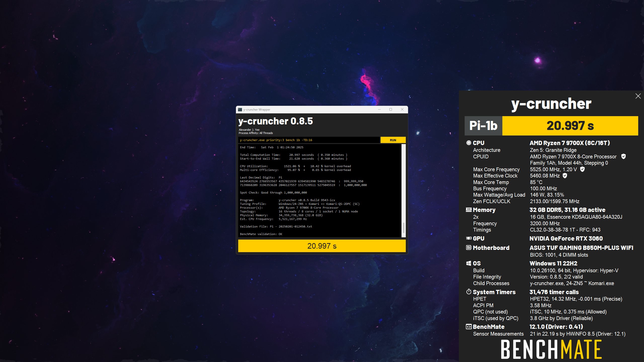Click 'Validation File: Pi - 20250201-012450.txt' line
The image size is (644, 362).
(x=276, y=227)
